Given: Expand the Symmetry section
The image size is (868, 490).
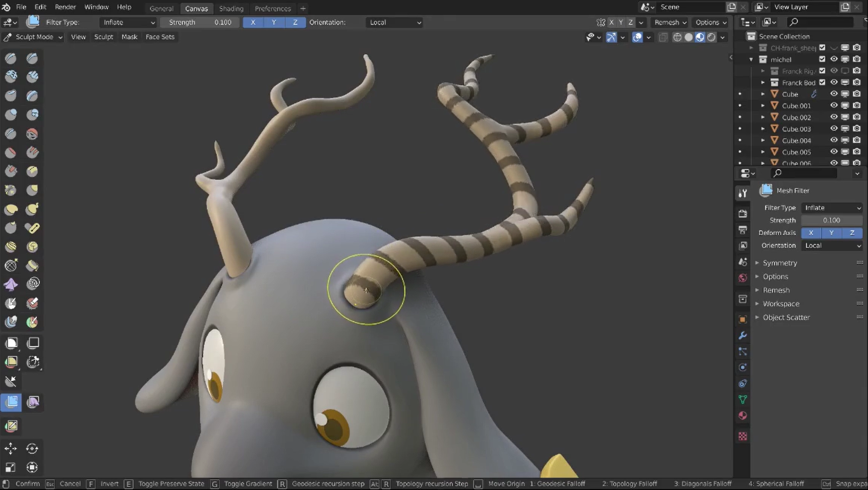Looking at the screenshot, I should [780, 263].
